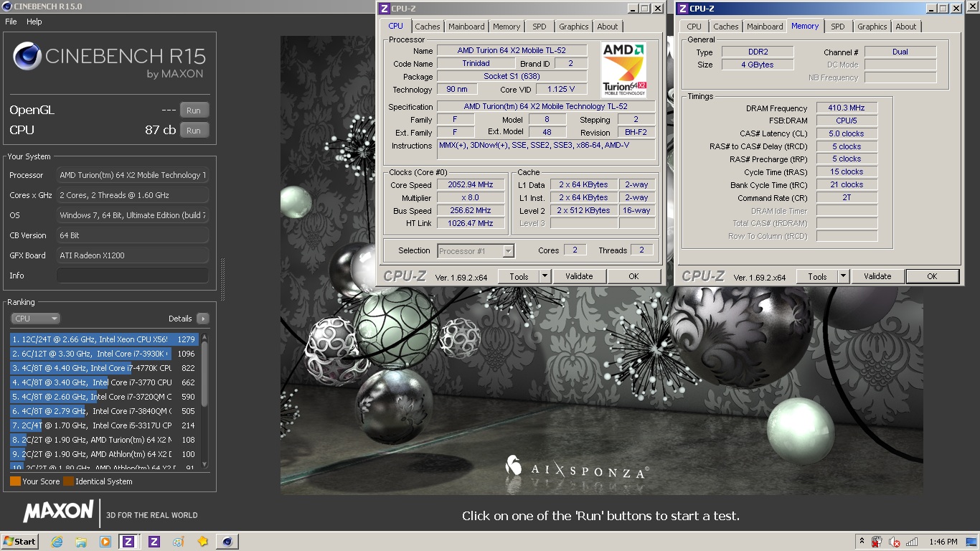
Task: Click Validate in right CPU-Z window
Action: click(x=877, y=276)
